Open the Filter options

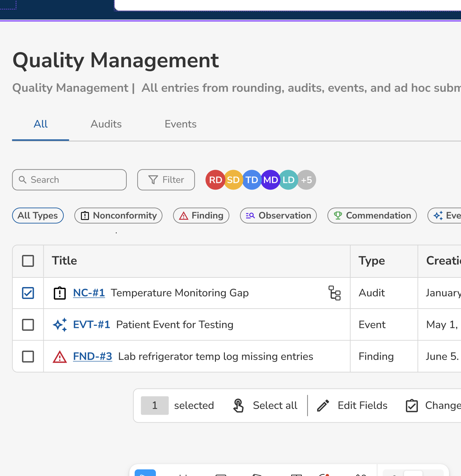166,180
